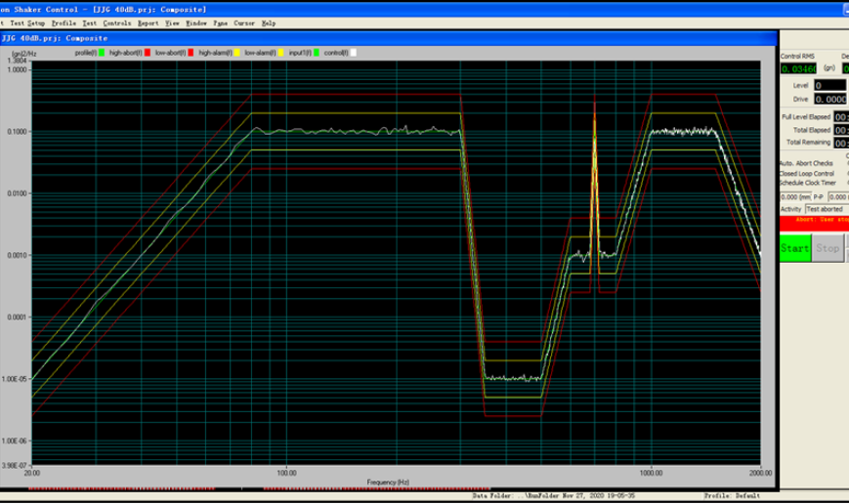Click the profile(f) legend text

tap(86, 53)
